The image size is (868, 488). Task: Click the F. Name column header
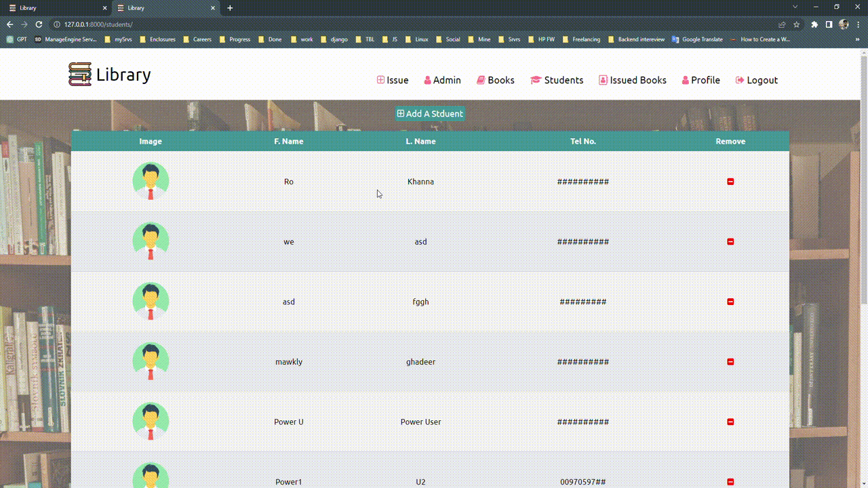pos(289,142)
